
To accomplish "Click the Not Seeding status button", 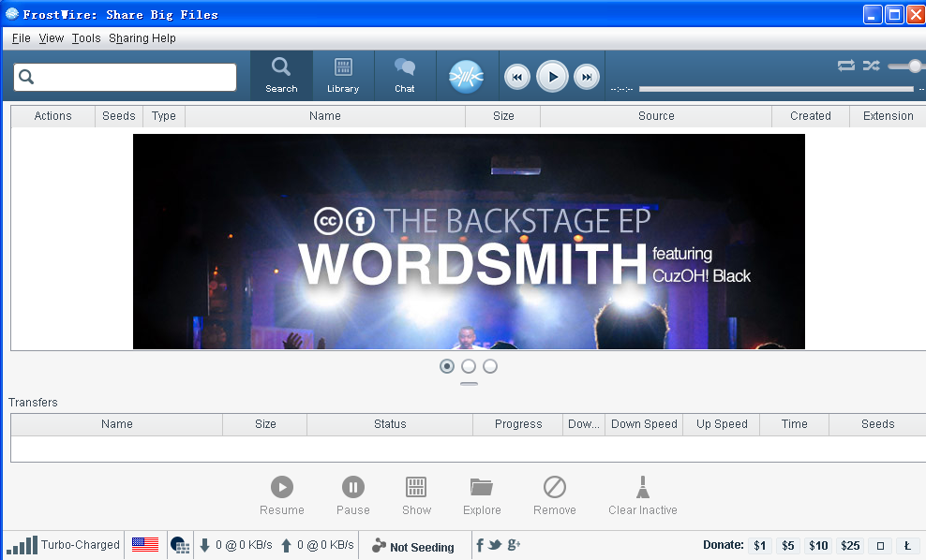I will tap(413, 547).
